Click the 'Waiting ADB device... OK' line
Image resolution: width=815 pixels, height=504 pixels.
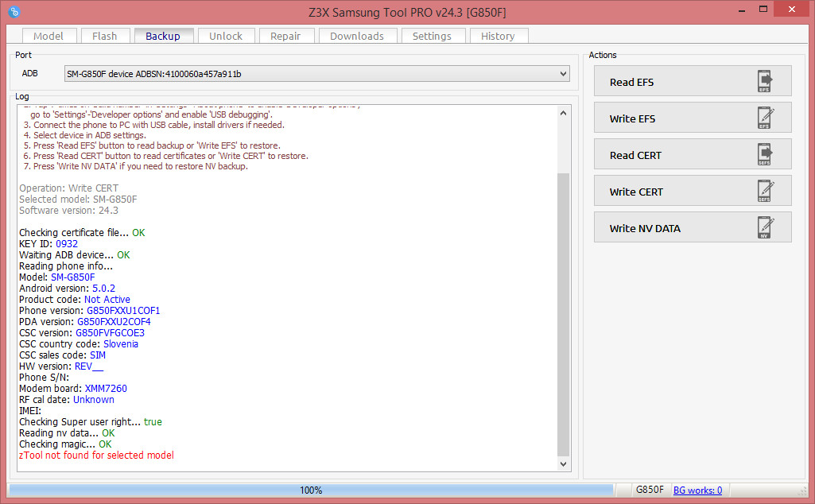tap(75, 255)
